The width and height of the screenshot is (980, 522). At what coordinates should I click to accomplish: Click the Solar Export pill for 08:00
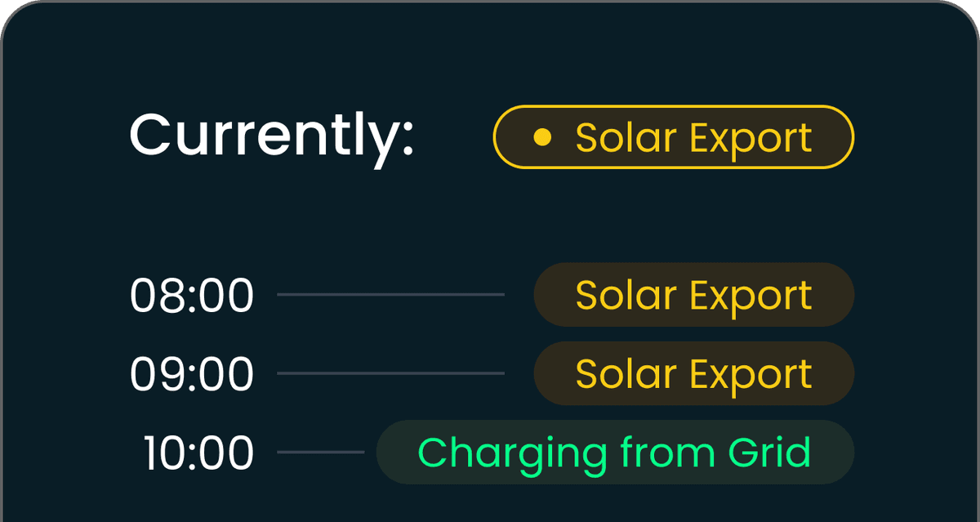coord(693,295)
